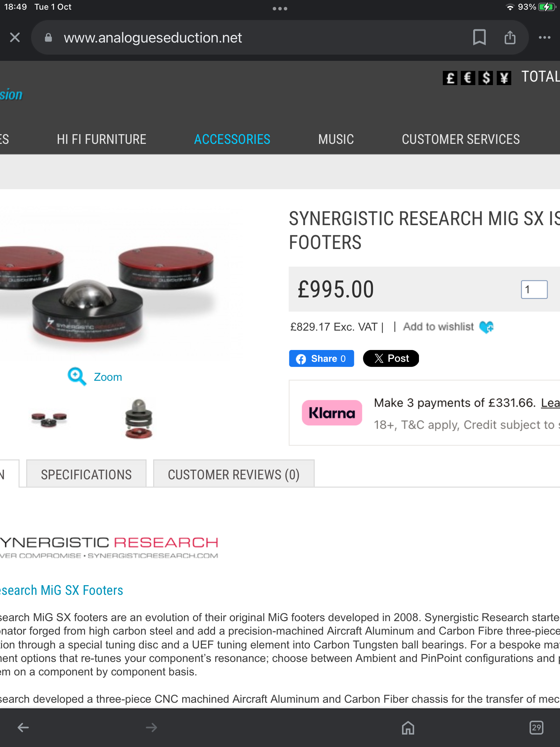Select the pound currency icon
Image resolution: width=560 pixels, height=747 pixels.
pos(450,78)
